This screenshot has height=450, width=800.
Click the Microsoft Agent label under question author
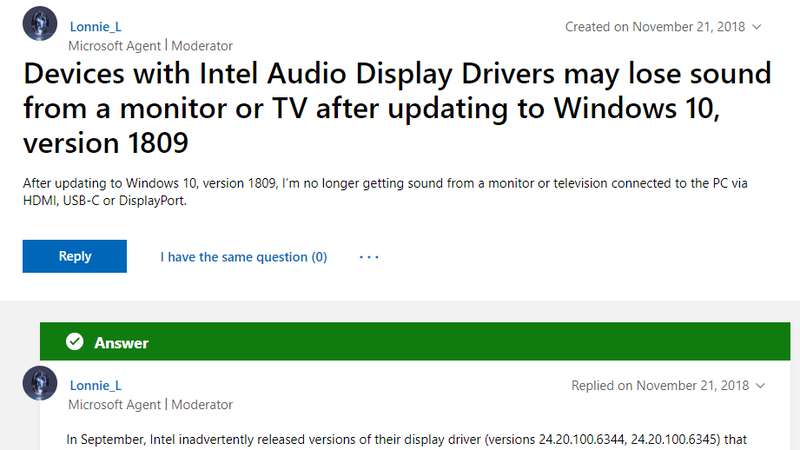pyautogui.click(x=114, y=46)
